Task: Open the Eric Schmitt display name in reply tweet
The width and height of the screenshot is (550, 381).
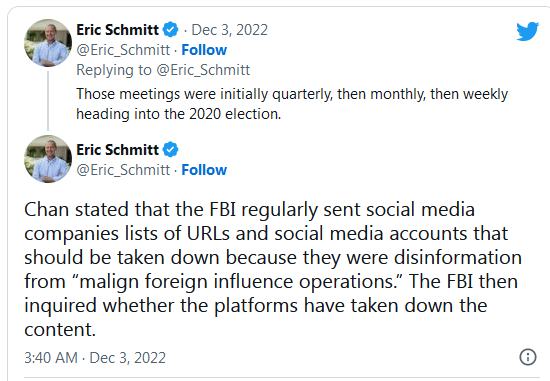Action: click(118, 30)
